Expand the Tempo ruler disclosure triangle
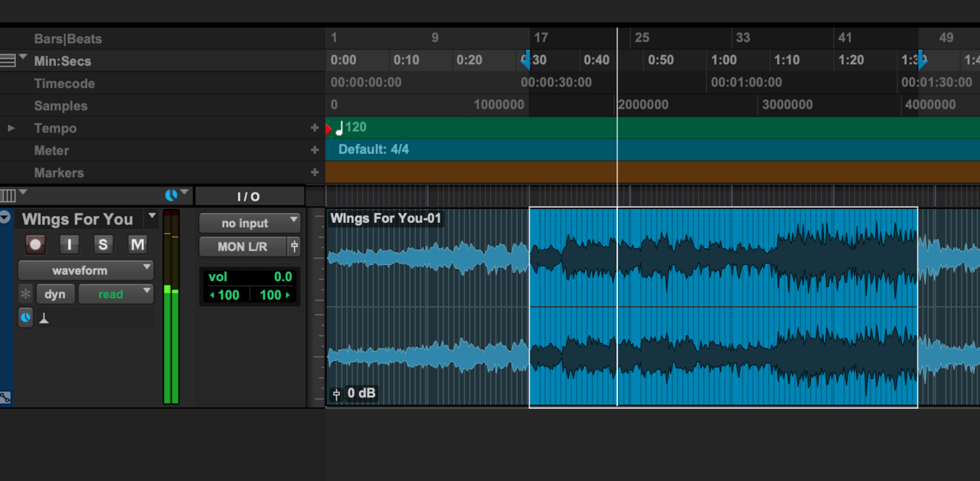 point(11,128)
